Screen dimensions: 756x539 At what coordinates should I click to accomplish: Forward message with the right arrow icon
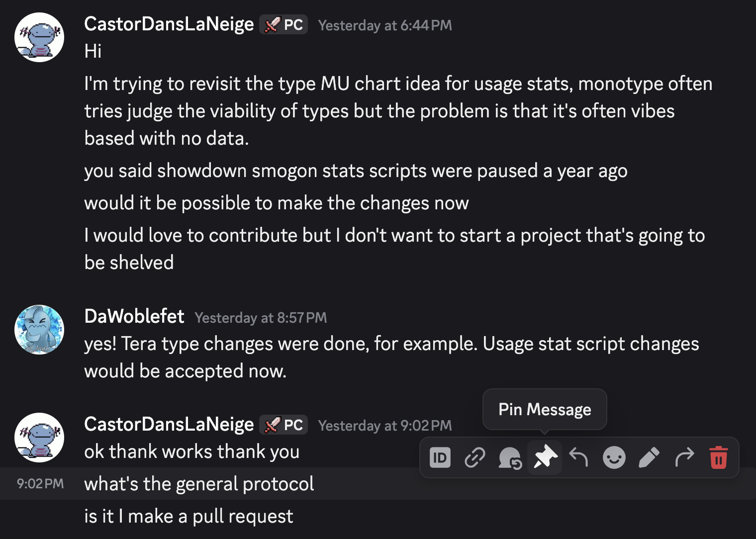[684, 457]
